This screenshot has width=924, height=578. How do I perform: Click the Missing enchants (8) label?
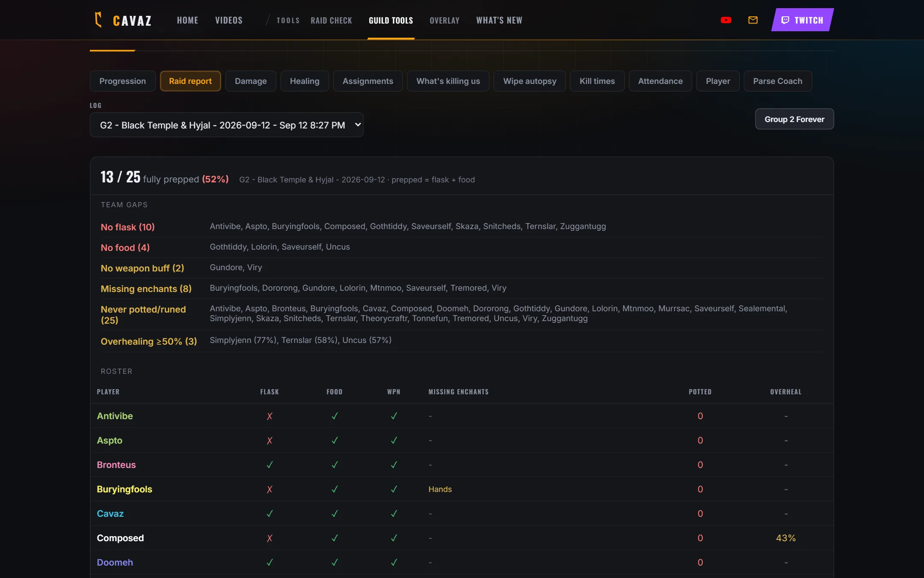[146, 289]
